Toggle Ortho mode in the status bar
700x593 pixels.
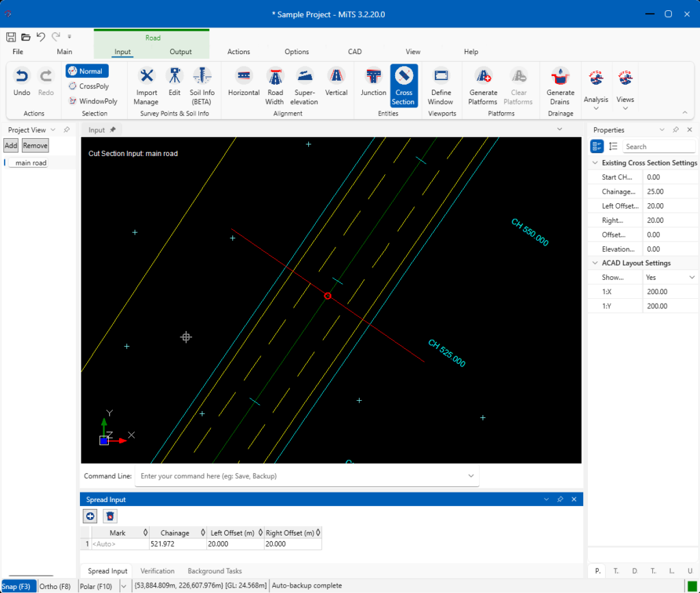click(55, 586)
